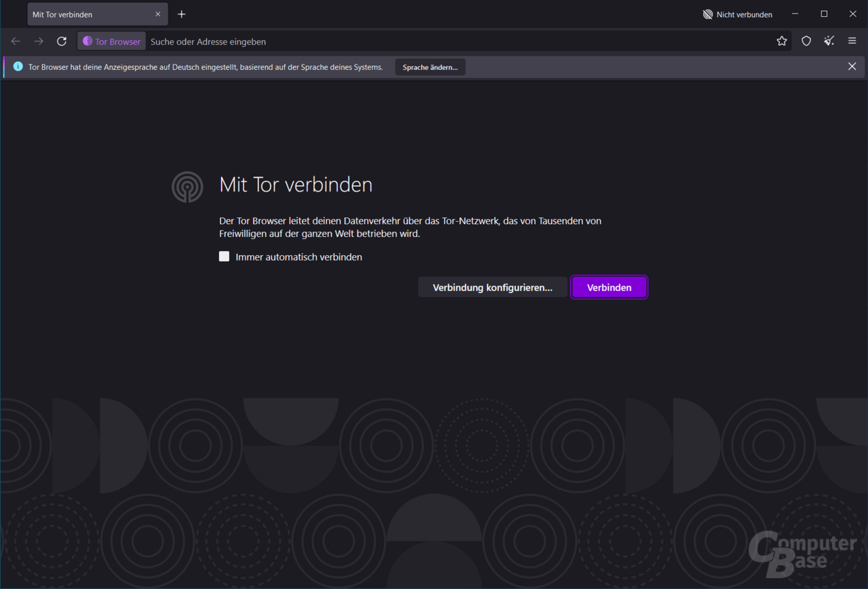Viewport: 868px width, 589px height.
Task: Click the "Verbinden" button
Action: [609, 287]
